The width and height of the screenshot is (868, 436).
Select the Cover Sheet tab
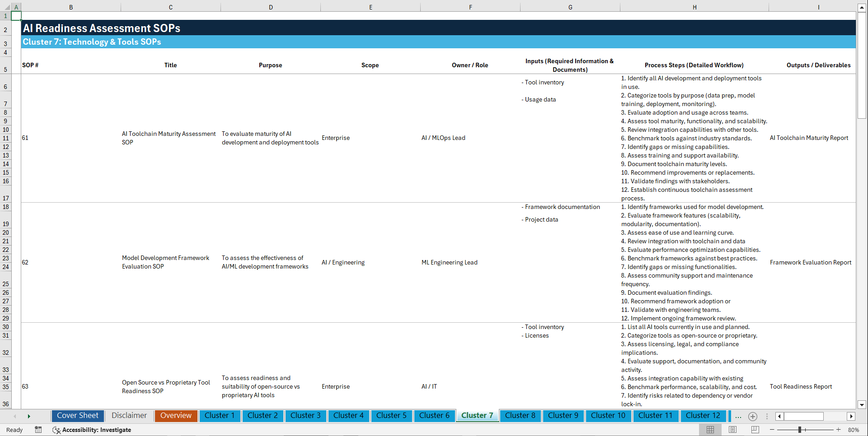click(x=77, y=416)
